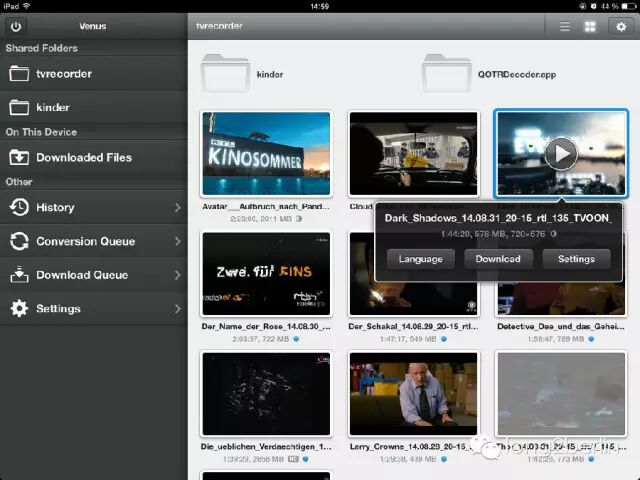Open the History section
Screen dimensions: 640x480
[x=93, y=207]
